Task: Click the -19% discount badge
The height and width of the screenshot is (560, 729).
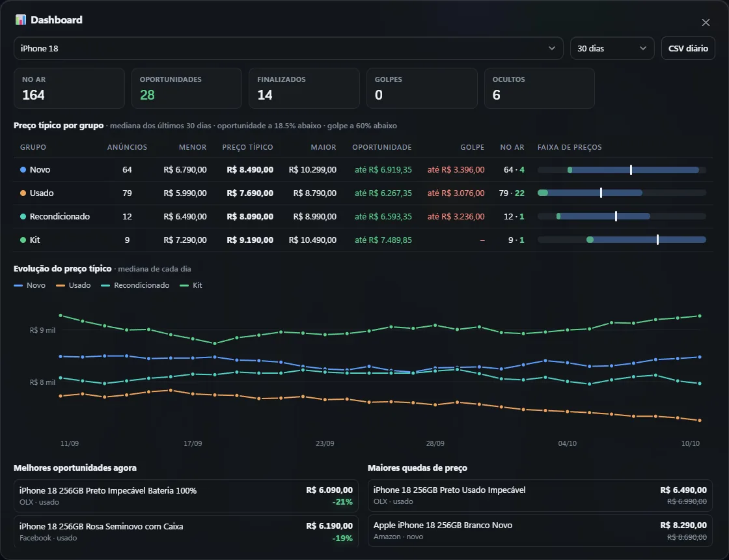Action: (x=342, y=538)
